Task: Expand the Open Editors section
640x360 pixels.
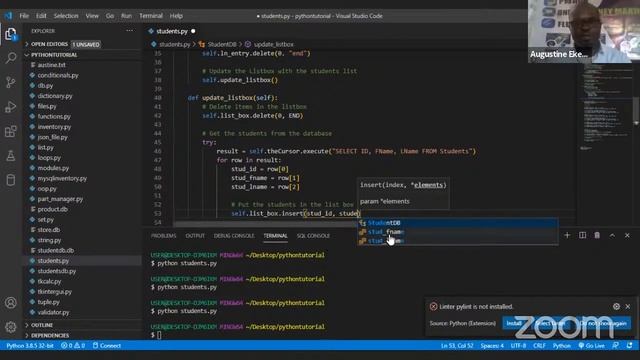Action: point(49,44)
